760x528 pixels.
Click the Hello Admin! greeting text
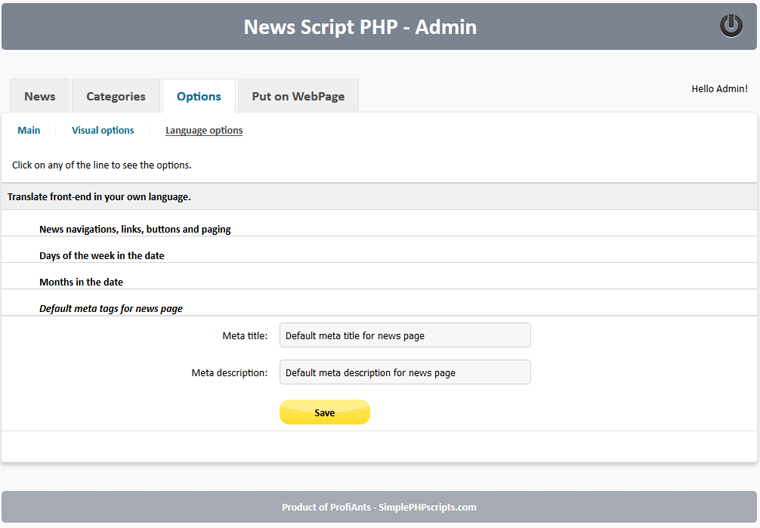719,89
